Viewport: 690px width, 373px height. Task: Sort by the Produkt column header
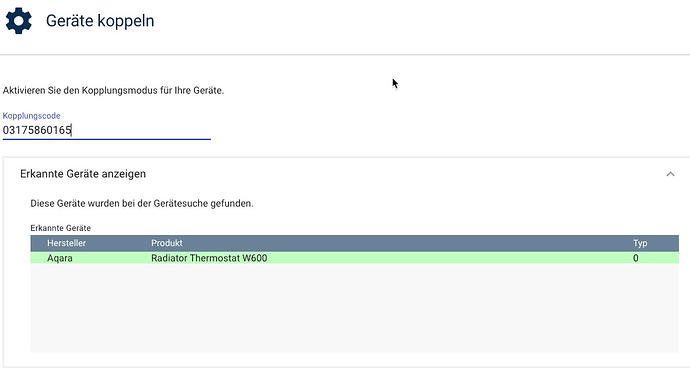click(167, 243)
